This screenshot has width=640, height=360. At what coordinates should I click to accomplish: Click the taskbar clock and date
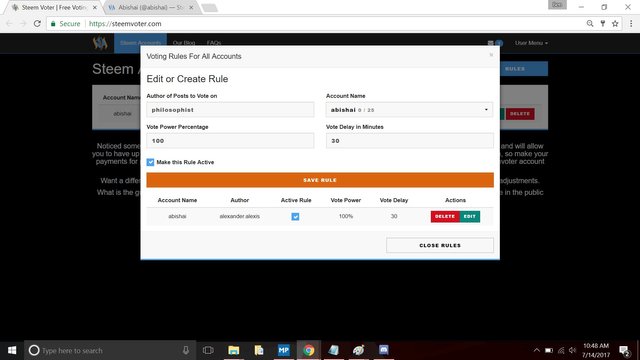coord(596,350)
